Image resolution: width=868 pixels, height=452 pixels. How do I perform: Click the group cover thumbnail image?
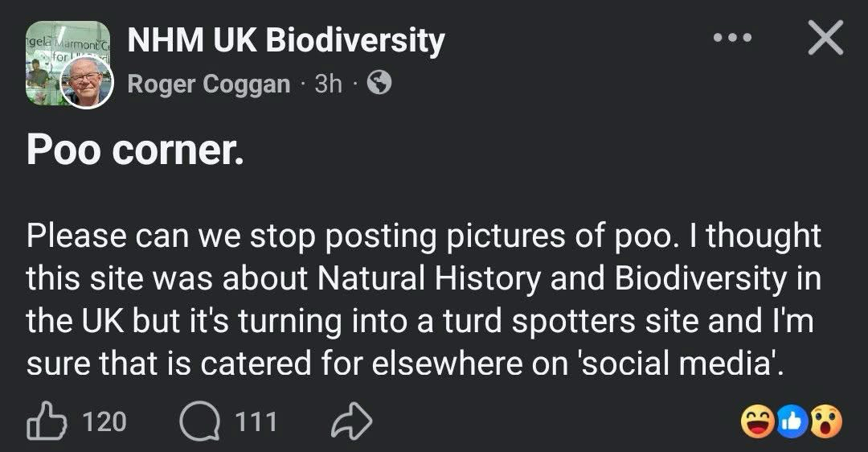[48, 48]
